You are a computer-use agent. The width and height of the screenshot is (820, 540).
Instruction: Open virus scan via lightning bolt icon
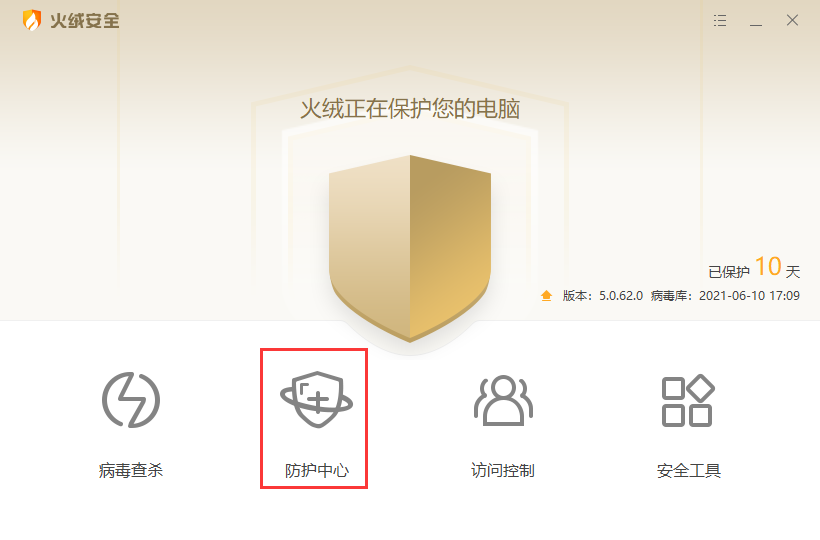point(131,400)
